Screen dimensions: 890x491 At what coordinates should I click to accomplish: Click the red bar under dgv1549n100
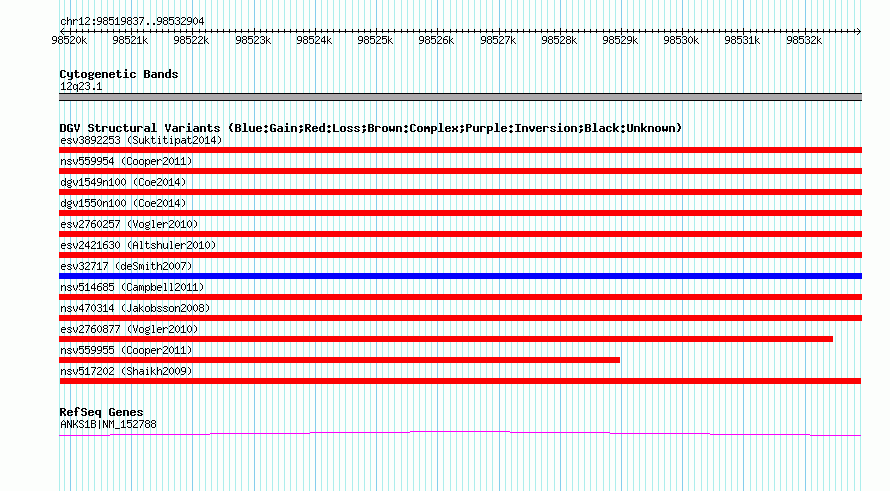(460, 192)
